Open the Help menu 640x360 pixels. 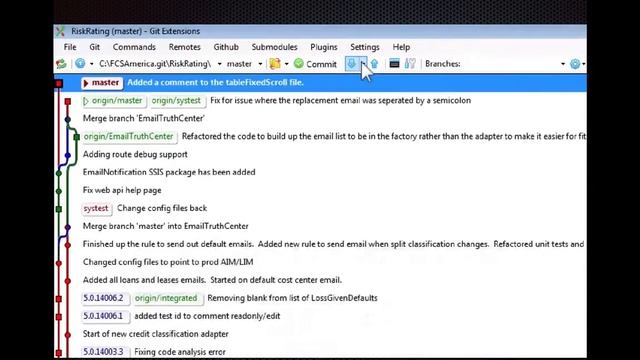[401, 47]
